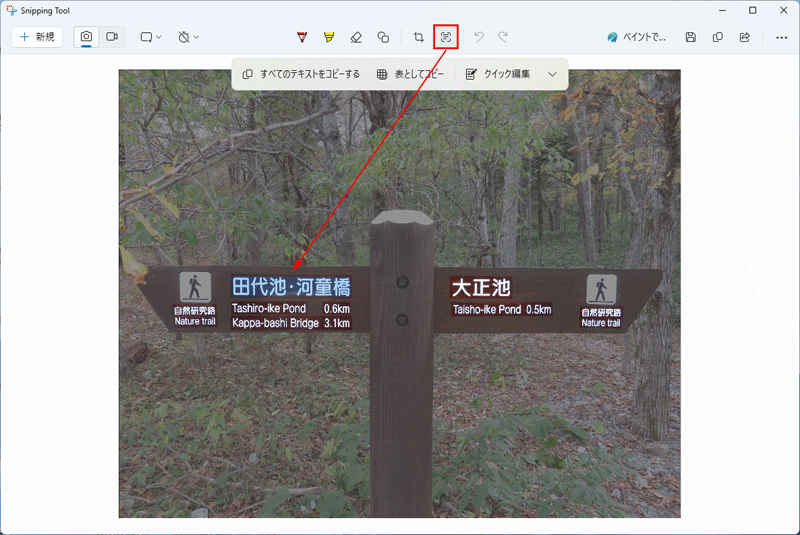
Task: Select the eraser tool
Action: point(356,37)
